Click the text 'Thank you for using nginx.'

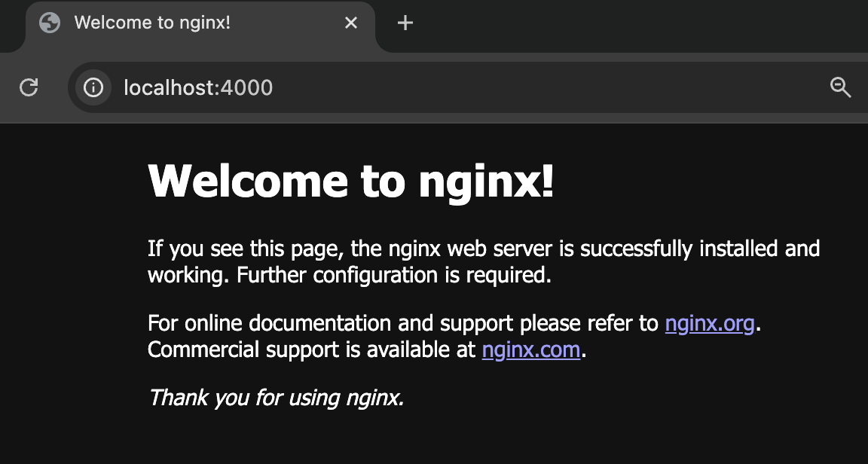click(276, 398)
